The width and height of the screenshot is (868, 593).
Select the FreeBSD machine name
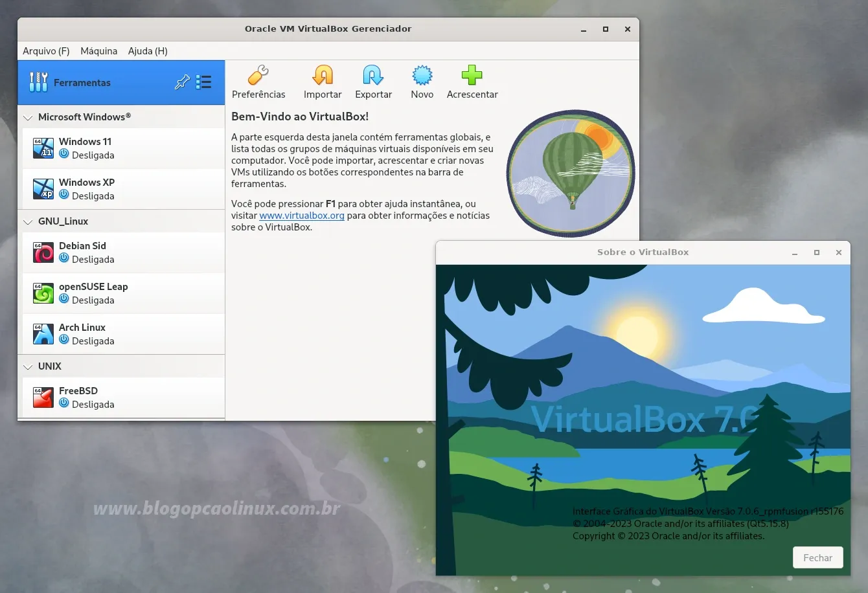click(78, 391)
